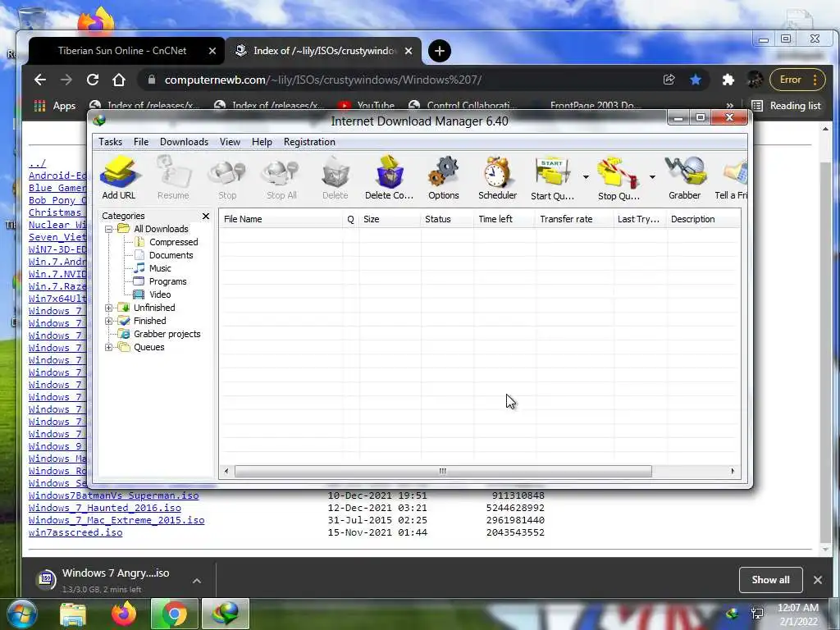Sort by the Size column header
The height and width of the screenshot is (630, 840).
390,219
